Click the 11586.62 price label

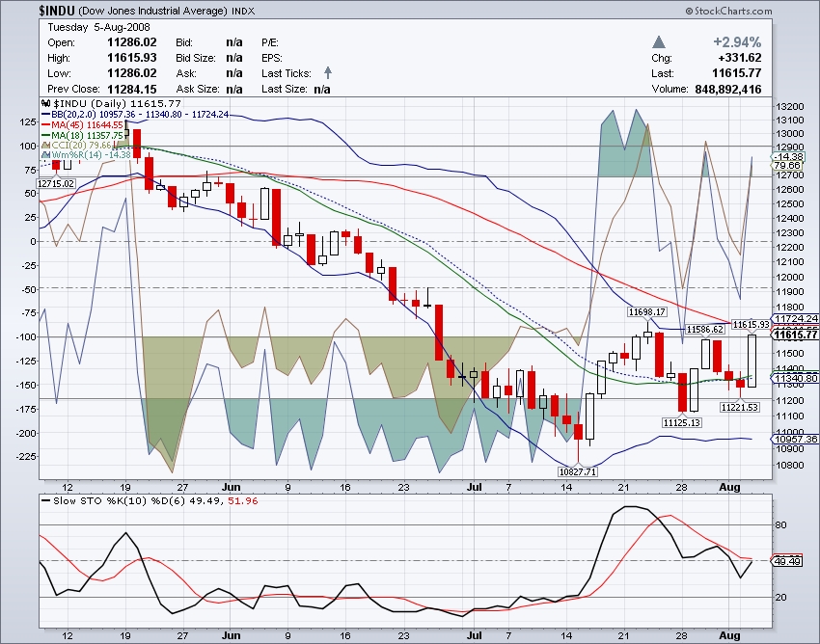[705, 330]
